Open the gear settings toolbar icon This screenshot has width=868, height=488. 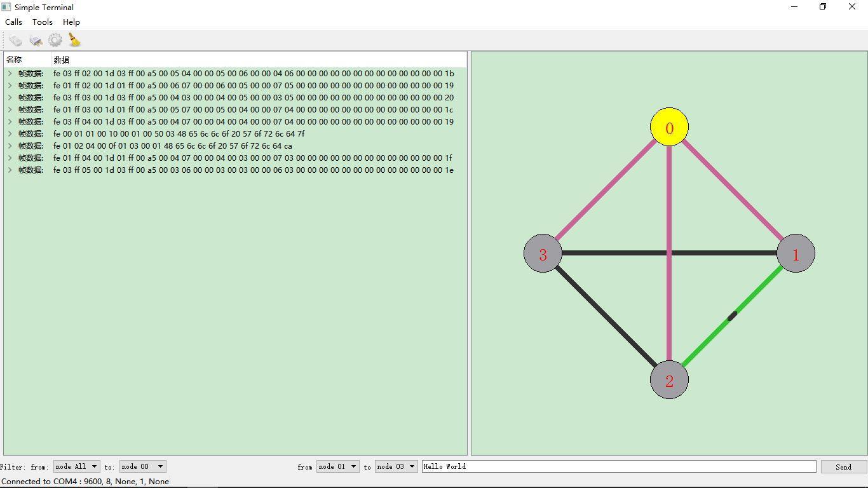point(55,41)
